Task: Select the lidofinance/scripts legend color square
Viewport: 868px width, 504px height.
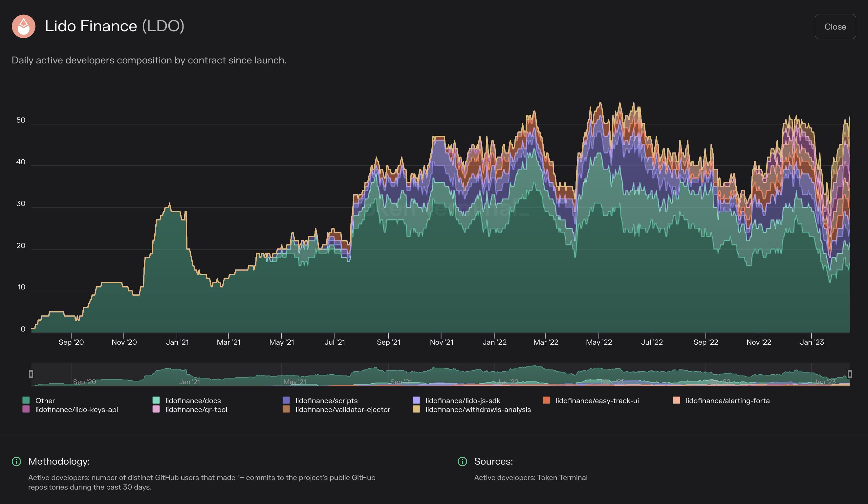Action: [286, 401]
